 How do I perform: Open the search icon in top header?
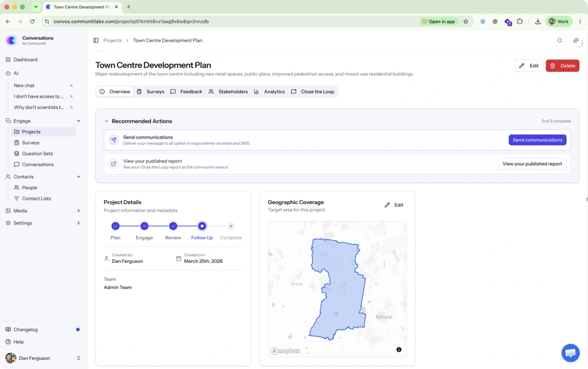coord(560,40)
